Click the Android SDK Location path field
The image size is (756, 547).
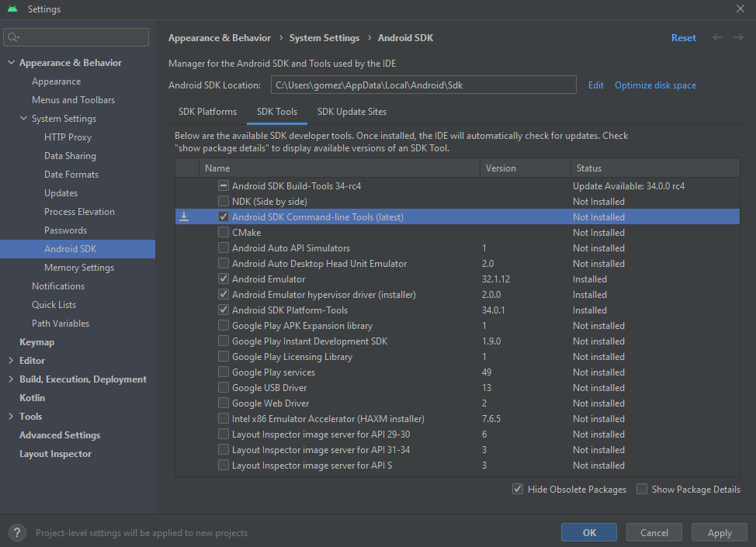pyautogui.click(x=423, y=85)
